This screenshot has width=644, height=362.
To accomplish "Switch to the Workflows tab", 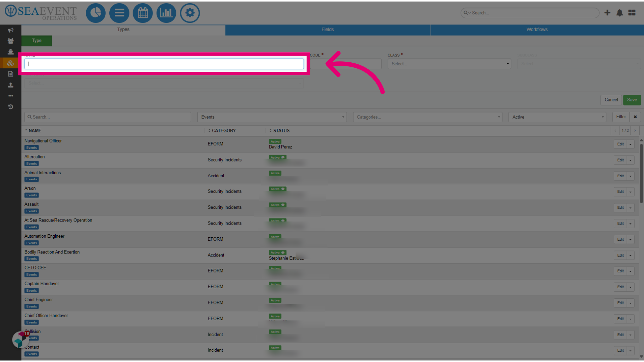I will (x=537, y=29).
